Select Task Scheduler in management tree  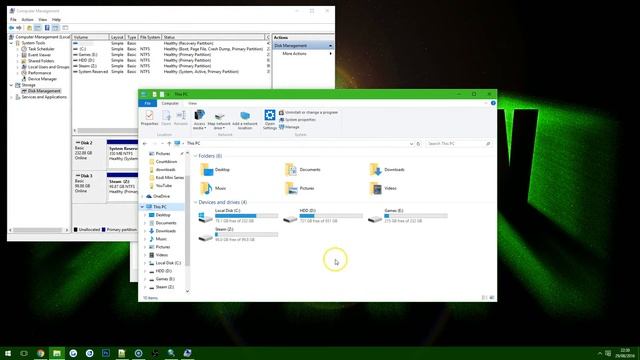point(38,49)
